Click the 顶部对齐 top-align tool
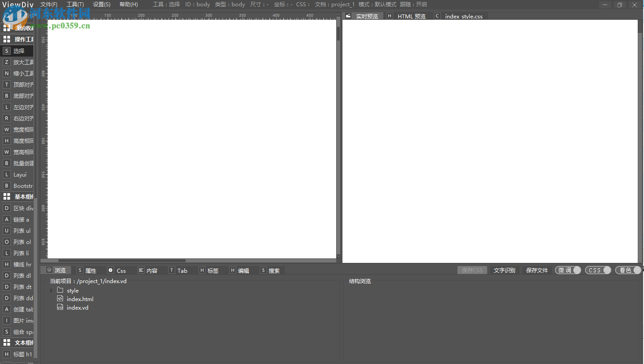Viewport: 644px width, 364px height. tap(17, 84)
